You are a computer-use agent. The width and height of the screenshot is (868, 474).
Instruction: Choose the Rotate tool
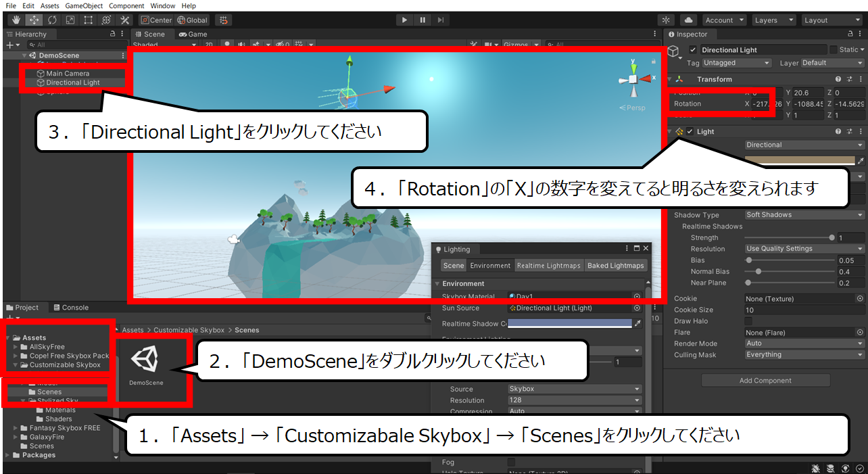[52, 20]
